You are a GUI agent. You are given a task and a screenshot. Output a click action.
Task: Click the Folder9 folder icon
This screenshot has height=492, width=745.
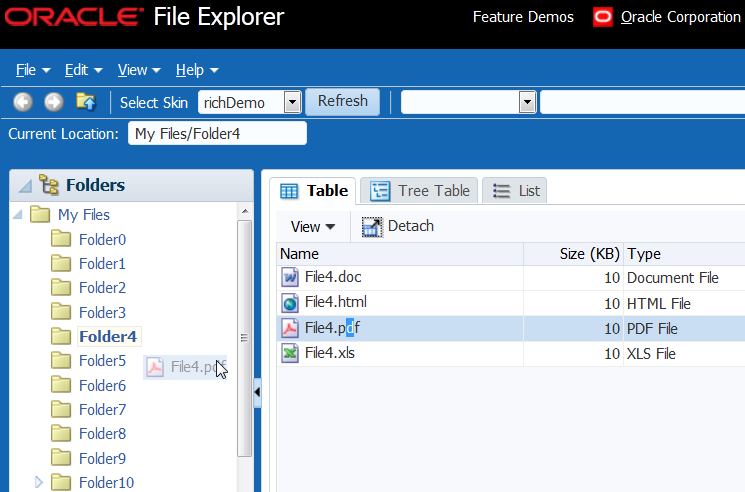tap(61, 458)
